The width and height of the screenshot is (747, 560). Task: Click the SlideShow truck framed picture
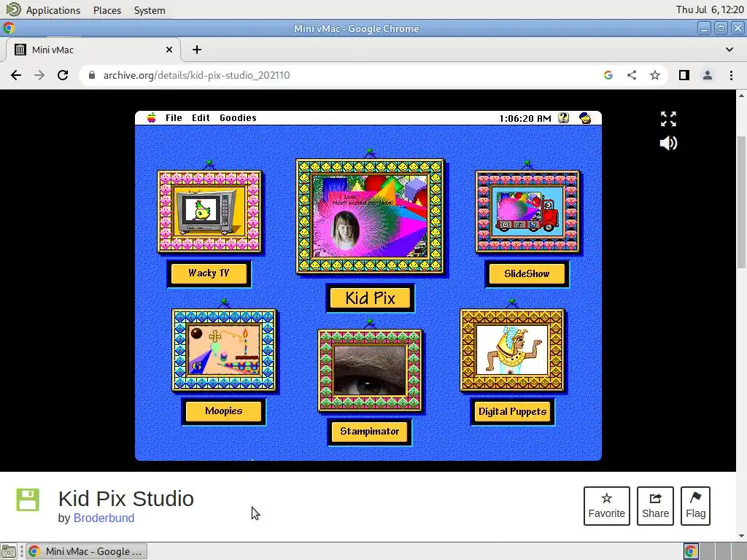(x=527, y=211)
